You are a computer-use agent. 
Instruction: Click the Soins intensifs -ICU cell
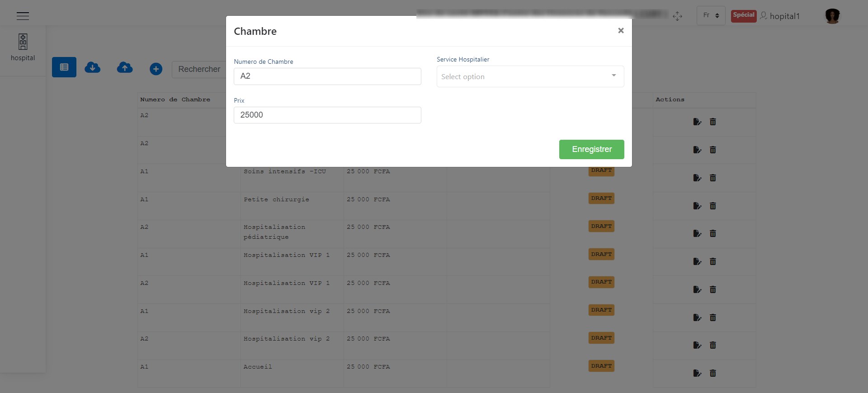click(285, 171)
